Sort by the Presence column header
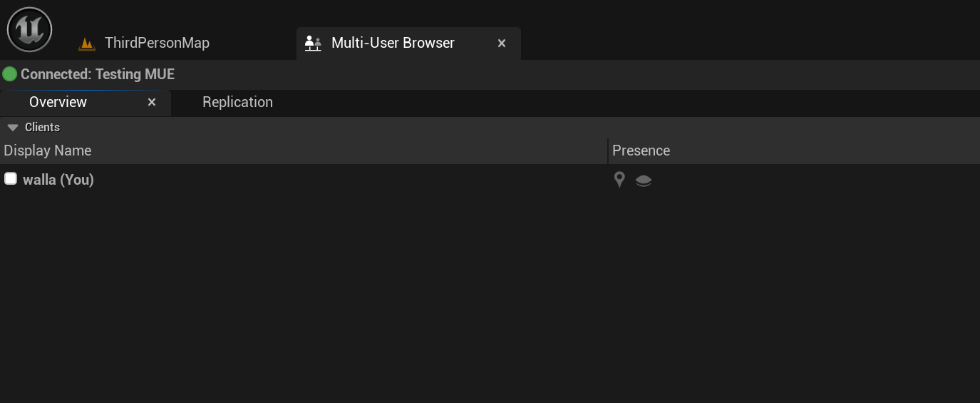 pyautogui.click(x=794, y=151)
